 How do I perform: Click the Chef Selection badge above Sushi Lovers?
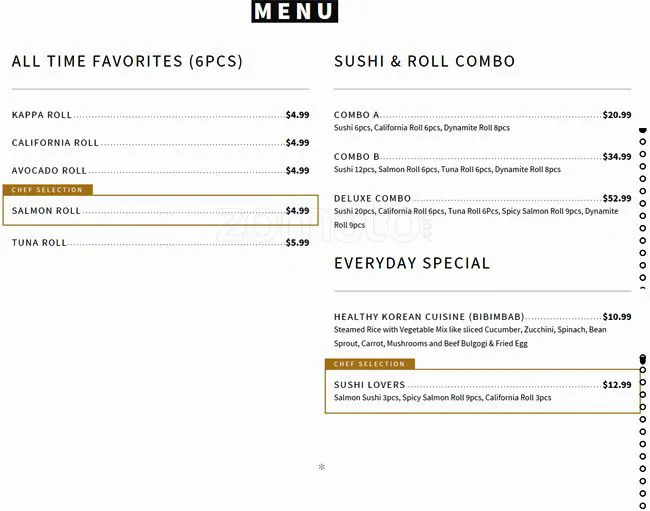point(369,364)
